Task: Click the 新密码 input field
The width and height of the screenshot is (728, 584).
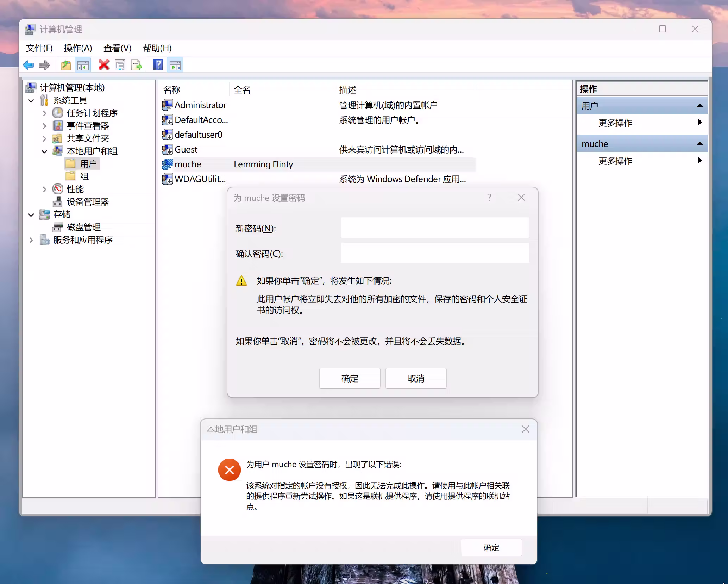Action: tap(434, 228)
